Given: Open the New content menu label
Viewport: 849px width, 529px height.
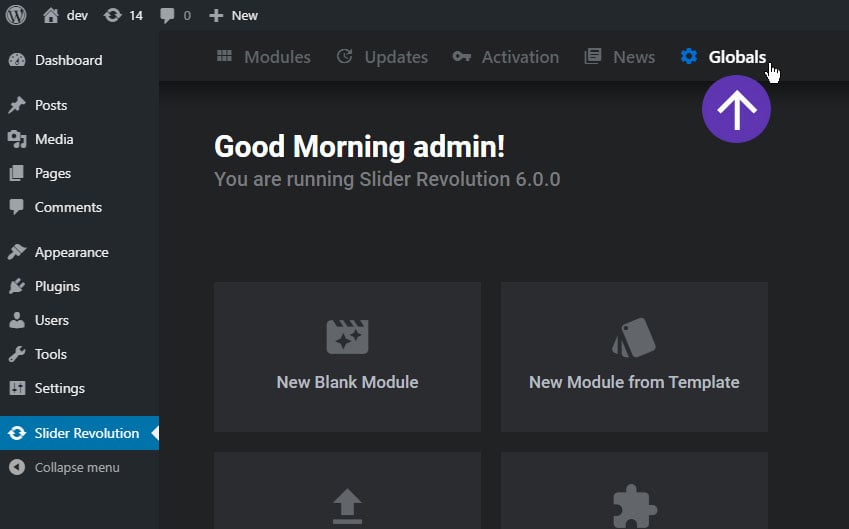Looking at the screenshot, I should tap(245, 16).
